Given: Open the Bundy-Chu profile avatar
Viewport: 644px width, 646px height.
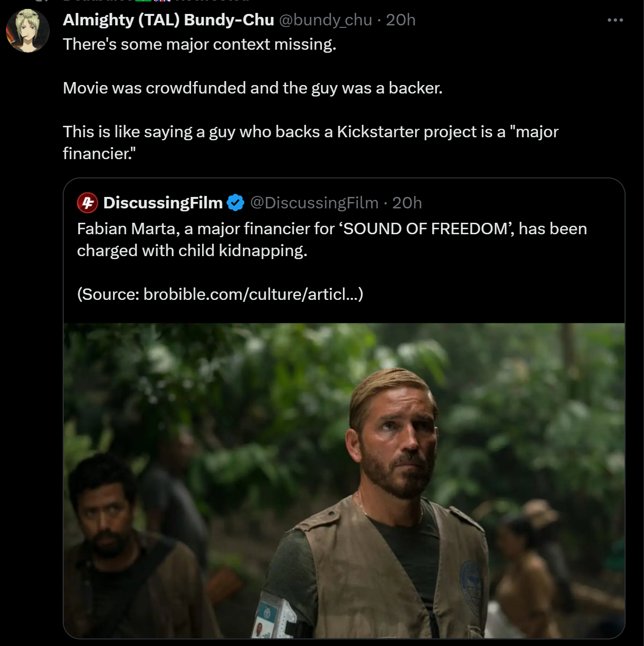Looking at the screenshot, I should point(28,31).
